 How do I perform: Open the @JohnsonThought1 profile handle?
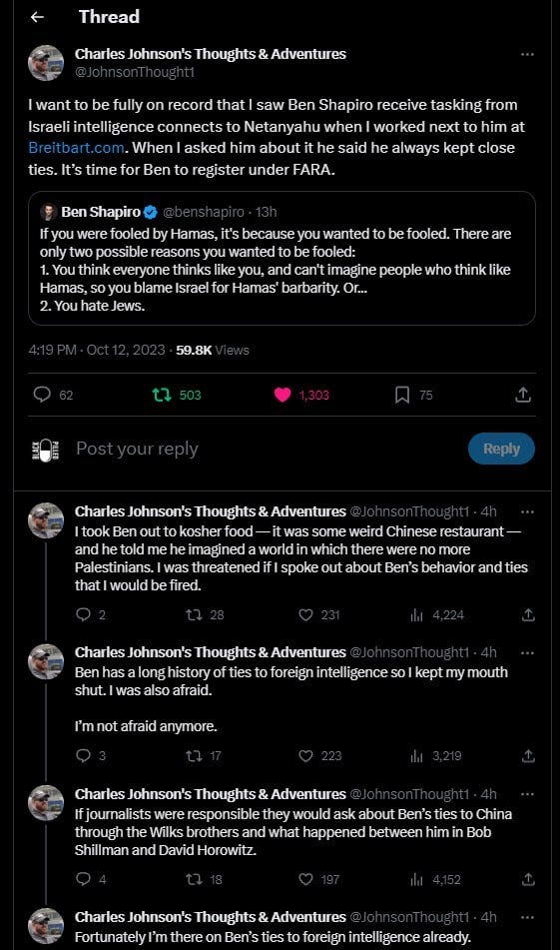pos(135,72)
